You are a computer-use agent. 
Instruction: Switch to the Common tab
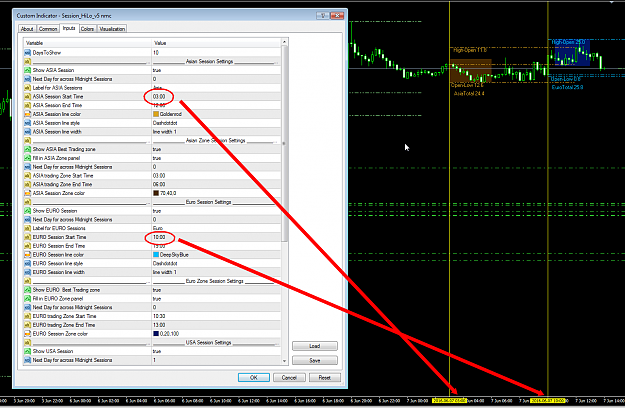click(48, 29)
